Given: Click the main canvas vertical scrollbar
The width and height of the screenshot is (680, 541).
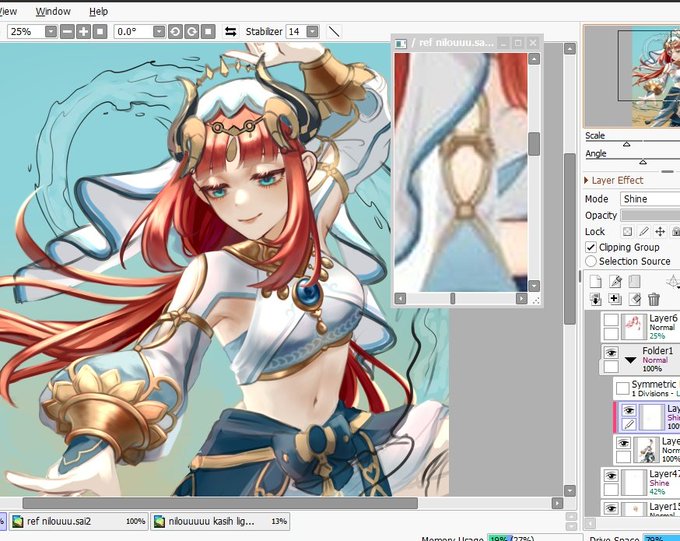Looking at the screenshot, I should point(569,239).
